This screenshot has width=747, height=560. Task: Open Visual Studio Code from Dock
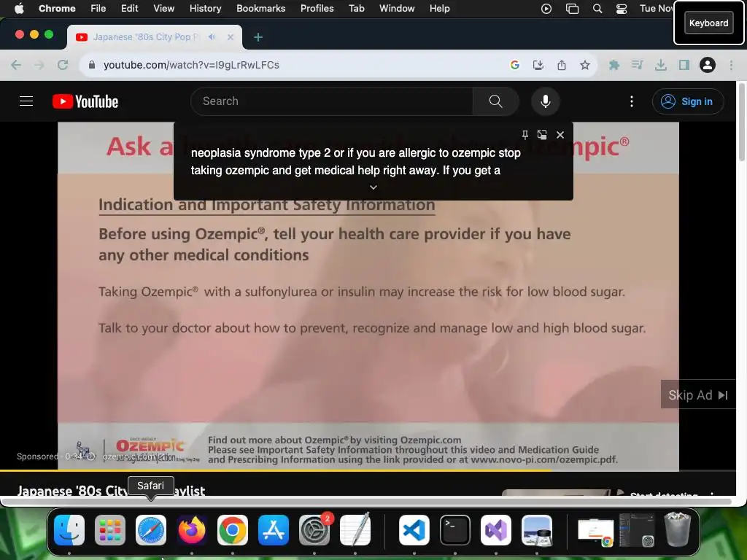414,530
